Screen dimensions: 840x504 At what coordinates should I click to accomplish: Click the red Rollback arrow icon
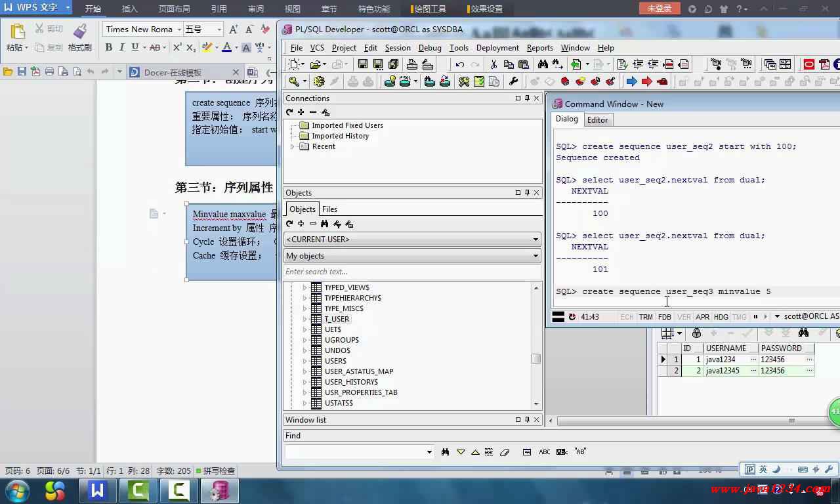646,81
